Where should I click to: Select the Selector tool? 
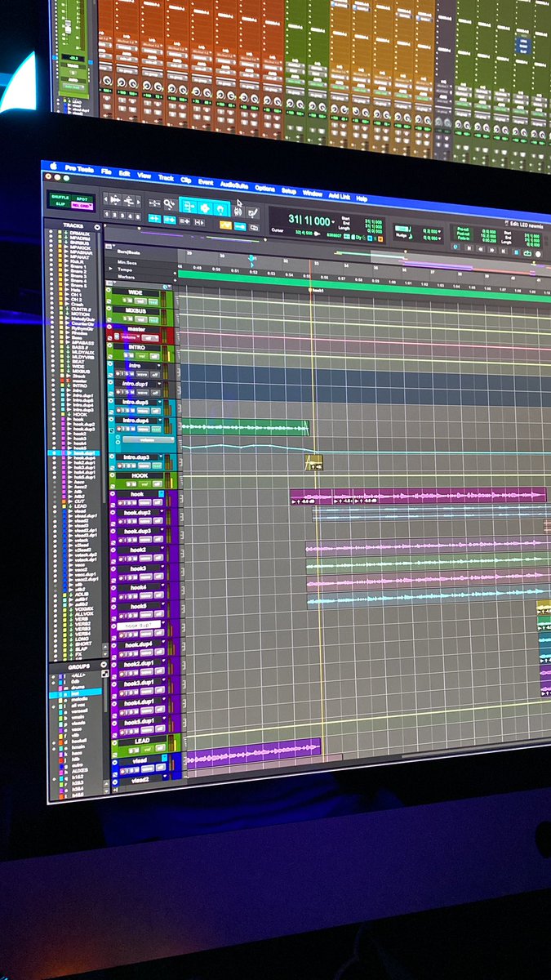pos(205,208)
